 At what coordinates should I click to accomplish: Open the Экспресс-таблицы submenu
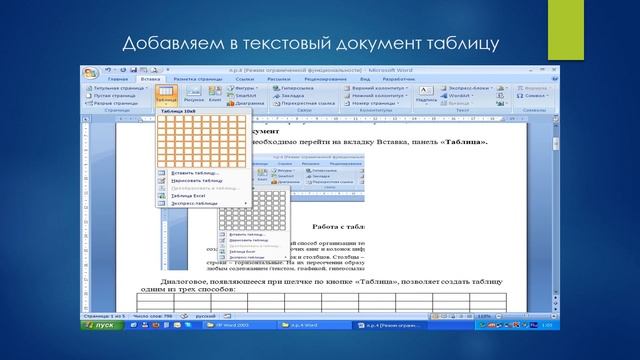[x=203, y=203]
